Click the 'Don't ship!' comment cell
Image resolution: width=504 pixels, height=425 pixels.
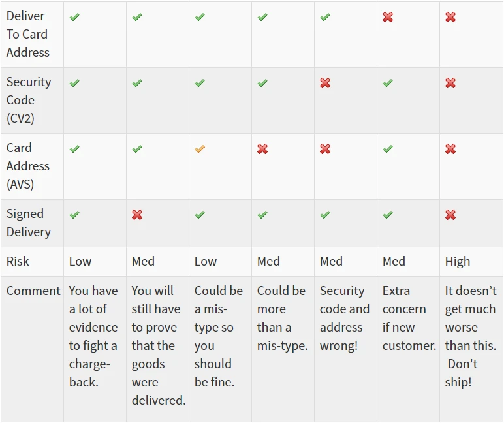[471, 349]
